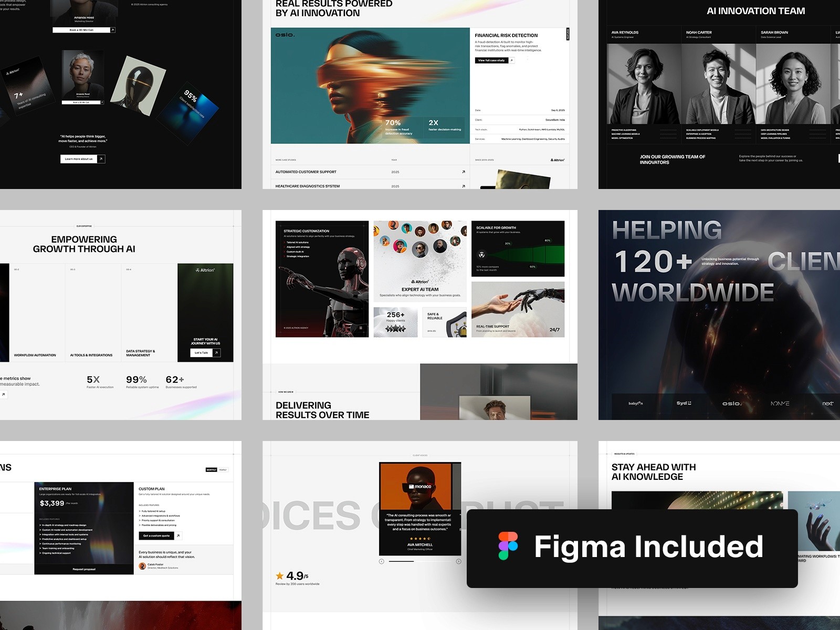Click the Delivering Results Over Time heading
The height and width of the screenshot is (630, 840).
[322, 410]
